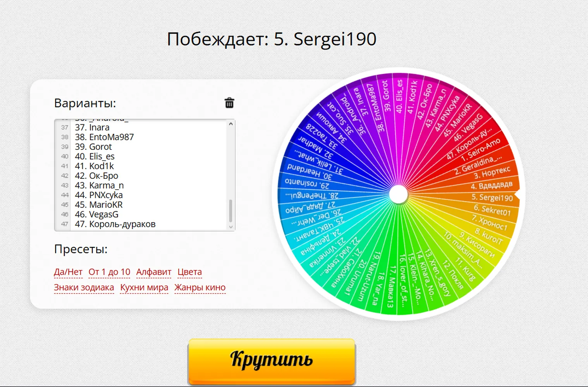Click the '39. Gorot' wheel segment
Viewport: 588px width, 387px height.
click(386, 96)
